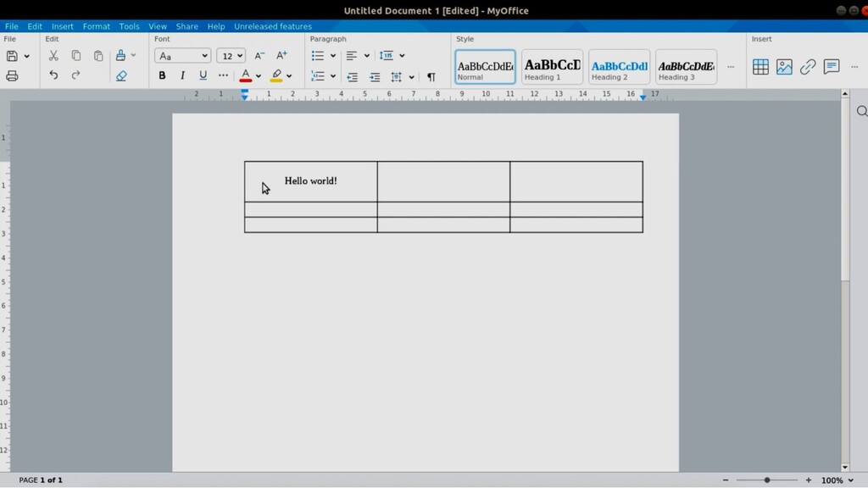Open the Insert menu
868x488 pixels.
point(63,26)
